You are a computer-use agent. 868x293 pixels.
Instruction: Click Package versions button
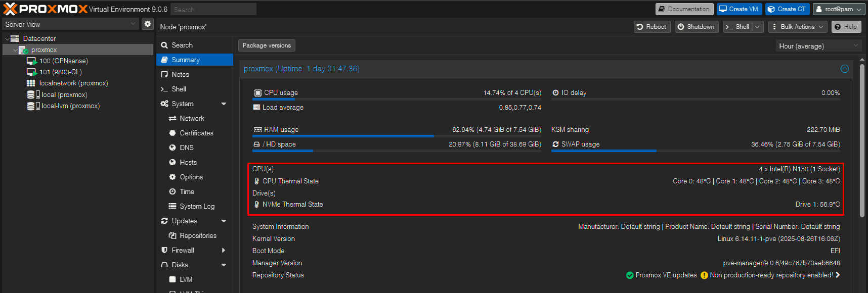(x=267, y=45)
